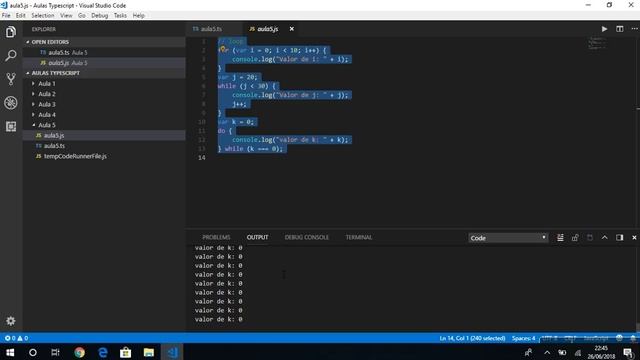Open tempCodeRunnerFile.js in the explorer
Viewport: 640px width, 360px height.
[104, 156]
